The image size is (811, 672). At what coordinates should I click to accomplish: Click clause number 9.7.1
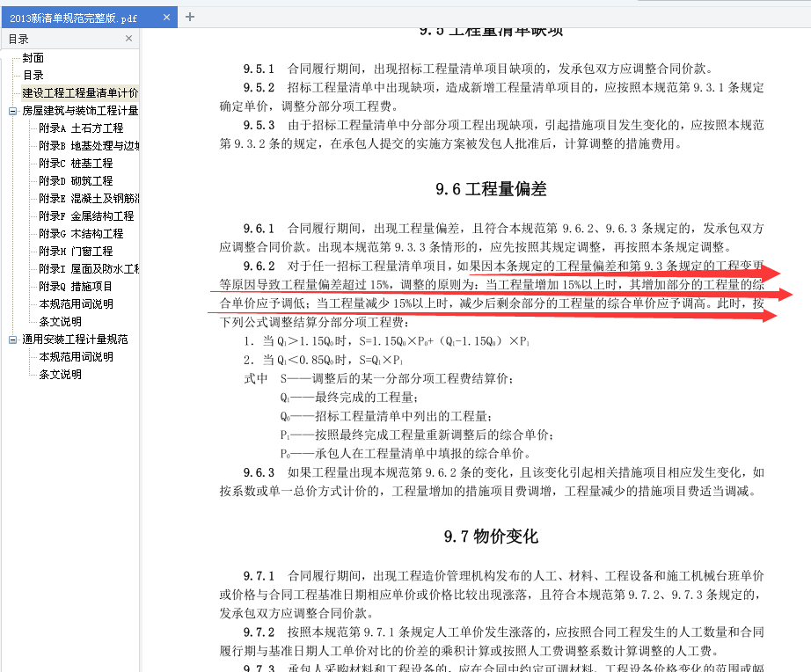point(259,576)
